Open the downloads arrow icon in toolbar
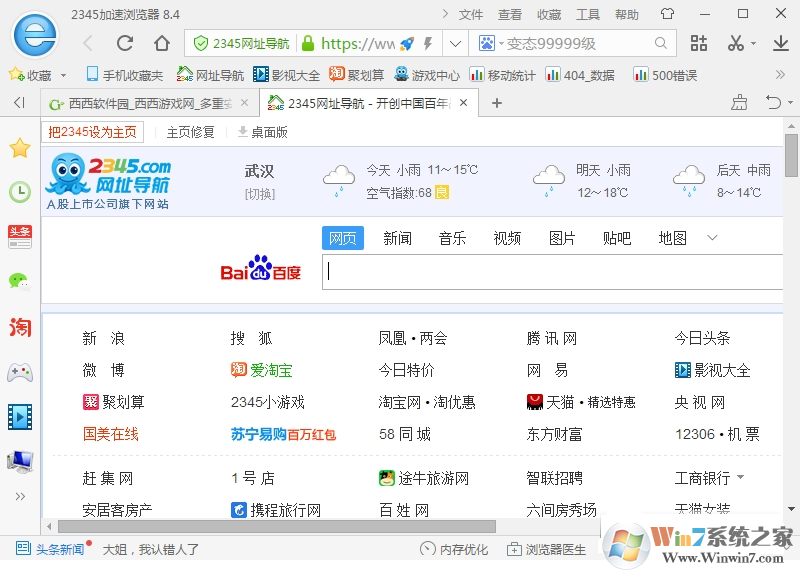 780,43
